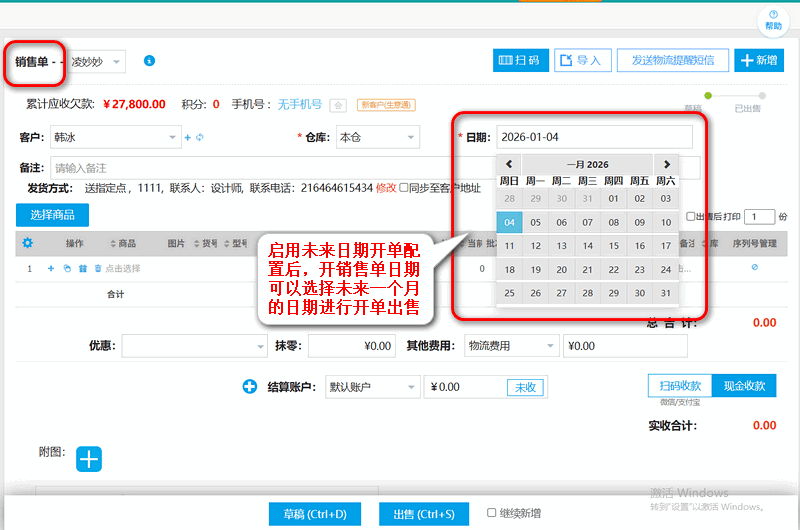Go to previous month in calendar
Viewport: 800px width, 530px height.
click(509, 164)
